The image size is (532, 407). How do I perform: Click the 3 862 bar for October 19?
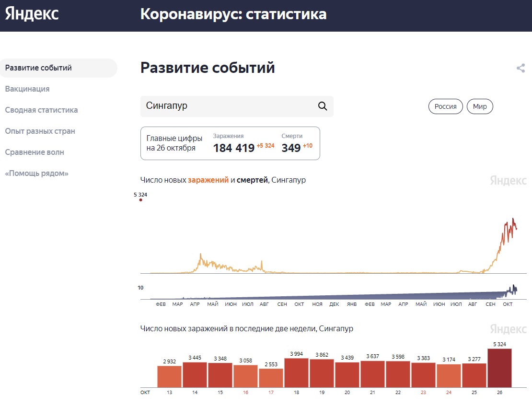[322, 373]
